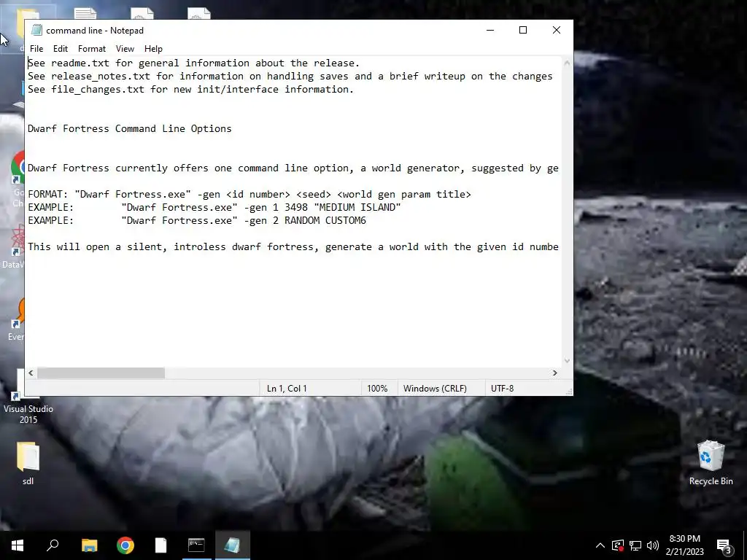Open the View menu in Notepad

click(125, 49)
